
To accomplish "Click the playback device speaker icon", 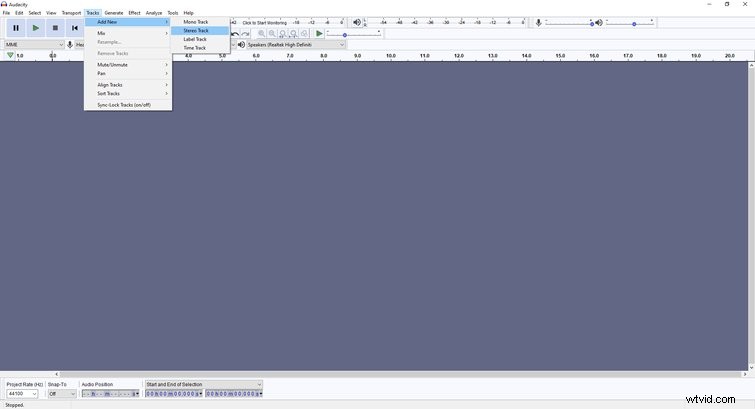I will click(x=241, y=44).
